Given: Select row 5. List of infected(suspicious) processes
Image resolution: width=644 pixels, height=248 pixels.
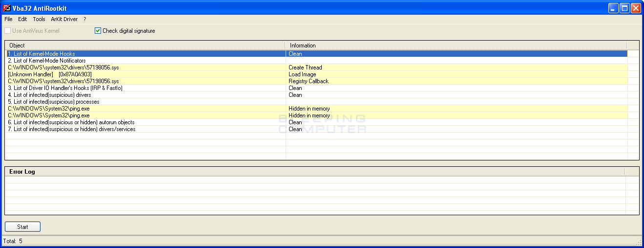Looking at the screenshot, I should tap(316, 102).
